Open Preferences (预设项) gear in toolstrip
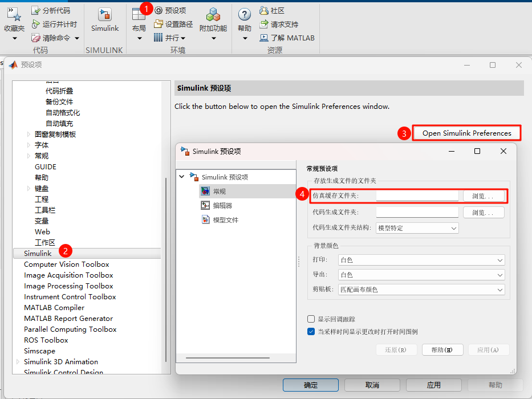This screenshot has height=399, width=532. pyautogui.click(x=159, y=10)
